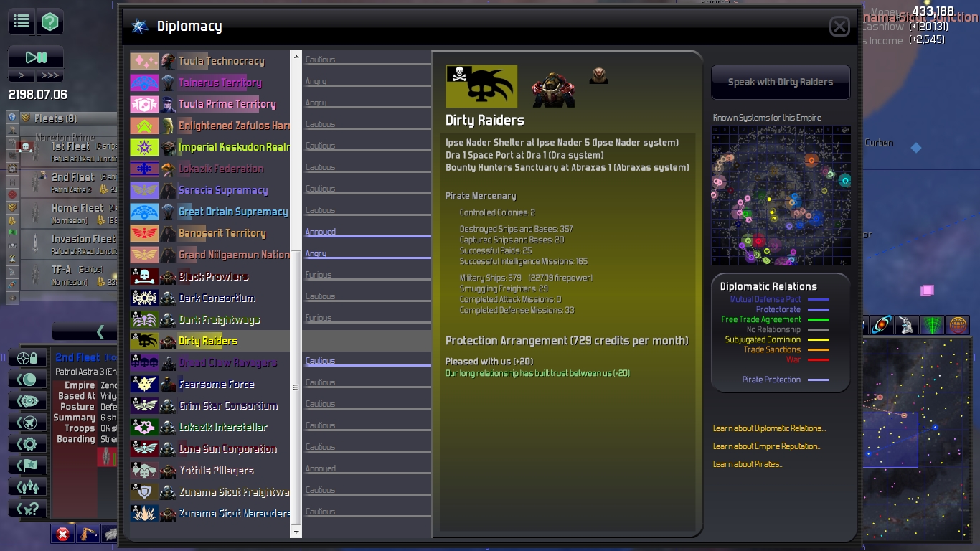Viewport: 980px width, 551px height.
Task: Click the microscope research overlay icon
Action: [x=908, y=325]
